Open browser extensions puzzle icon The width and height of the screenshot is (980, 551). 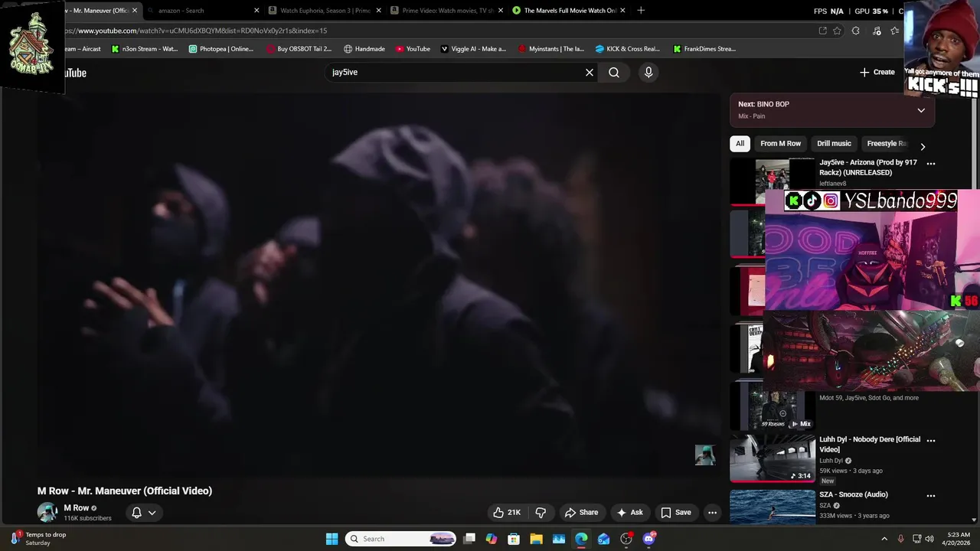(x=856, y=31)
